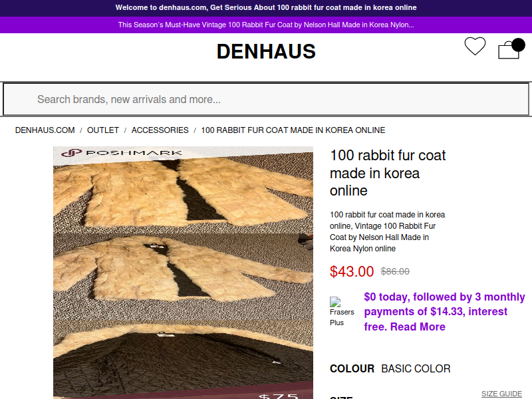The height and width of the screenshot is (399, 532).
Task: Open the wishlist heart icon
Action: (x=475, y=46)
